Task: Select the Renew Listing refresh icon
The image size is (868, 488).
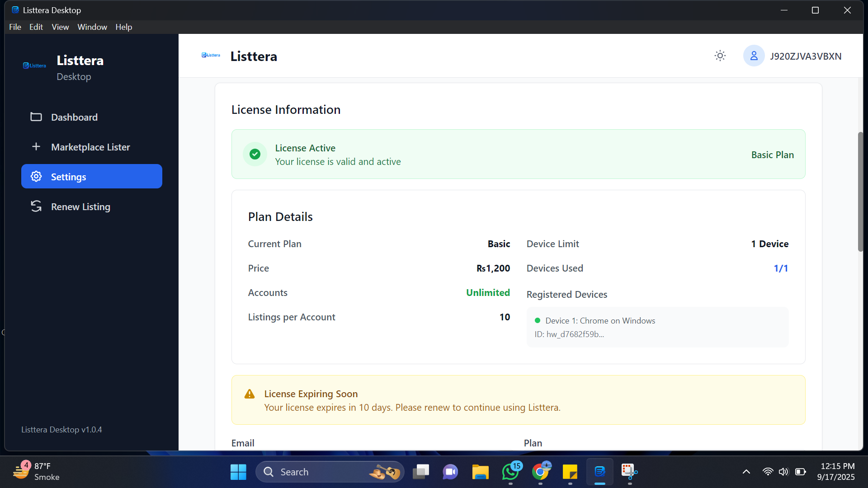Action: [36, 206]
